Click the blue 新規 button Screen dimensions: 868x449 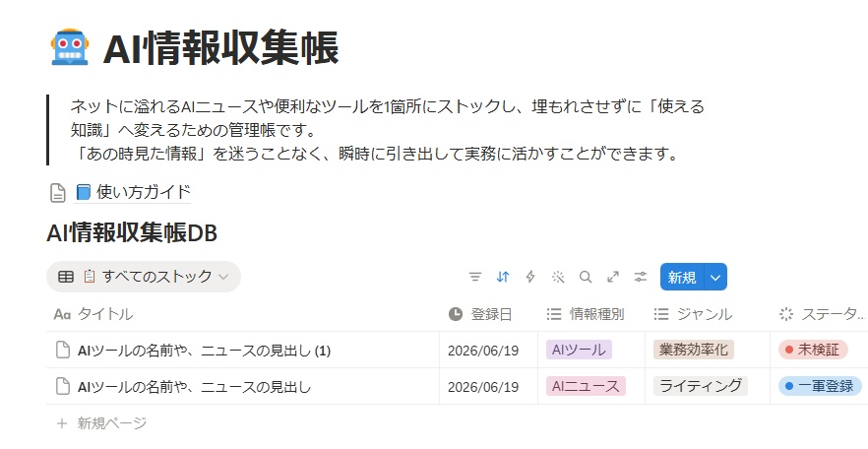682,277
